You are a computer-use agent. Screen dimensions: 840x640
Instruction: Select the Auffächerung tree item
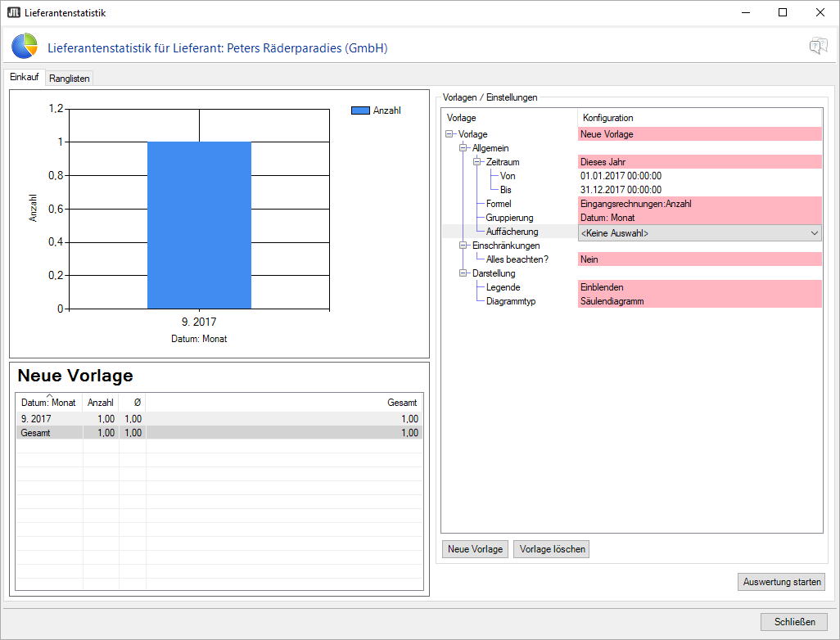click(x=512, y=232)
